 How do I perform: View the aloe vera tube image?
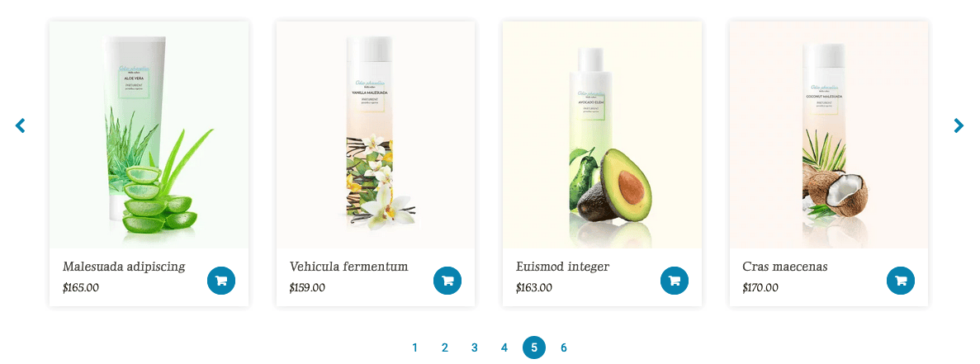click(x=149, y=135)
